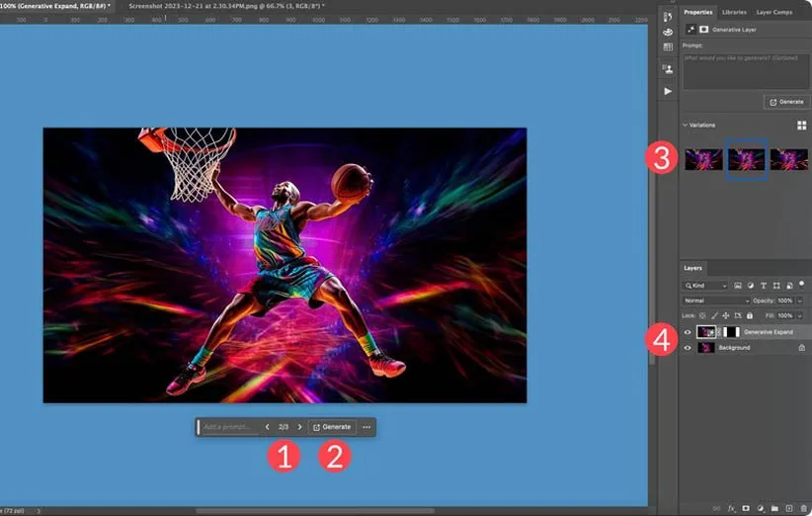Image resolution: width=812 pixels, height=516 pixels.
Task: Collapse the Variations section
Action: pyautogui.click(x=686, y=126)
